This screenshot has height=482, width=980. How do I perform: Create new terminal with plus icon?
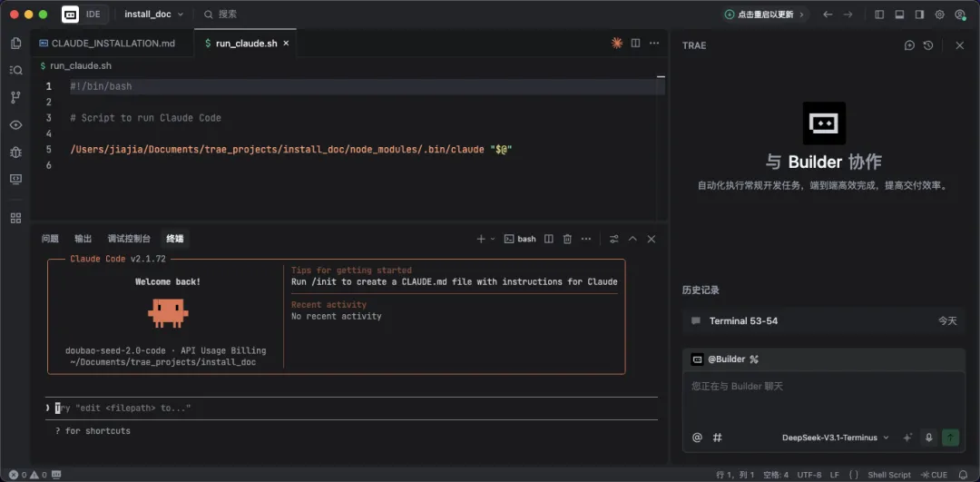481,239
